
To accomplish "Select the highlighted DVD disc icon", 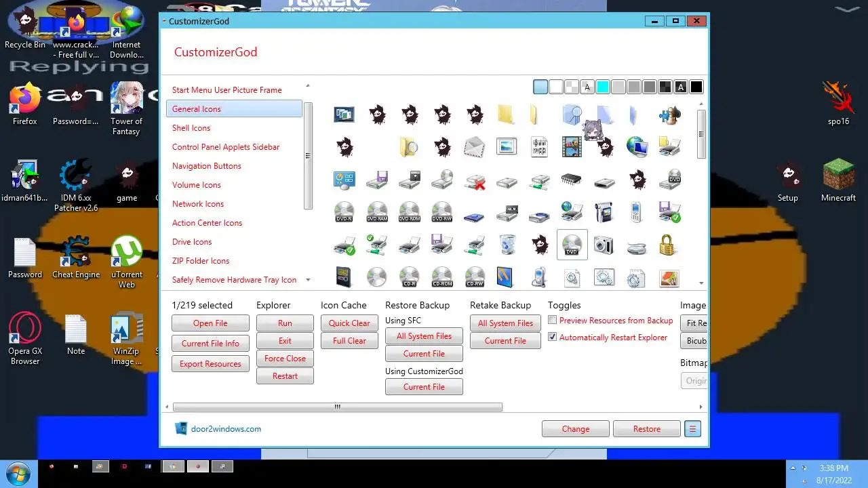I will (572, 245).
